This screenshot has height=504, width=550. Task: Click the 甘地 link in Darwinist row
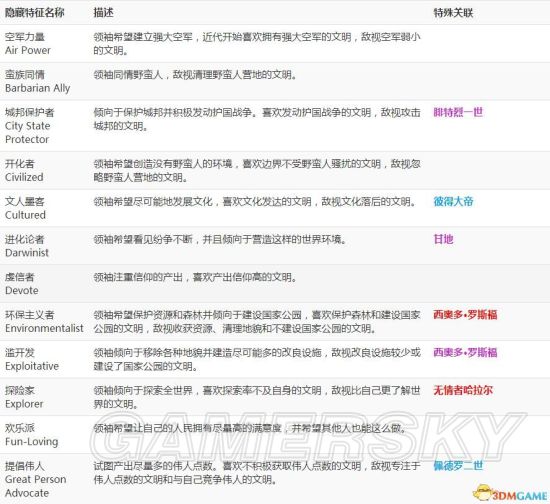tap(443, 239)
